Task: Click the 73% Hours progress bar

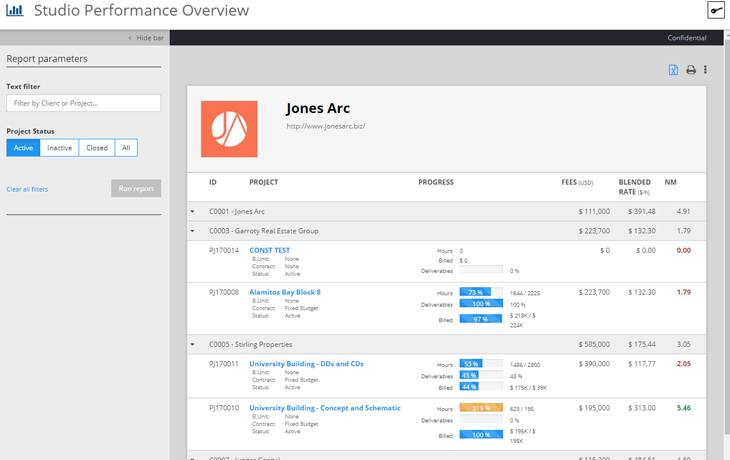Action: click(x=481, y=292)
